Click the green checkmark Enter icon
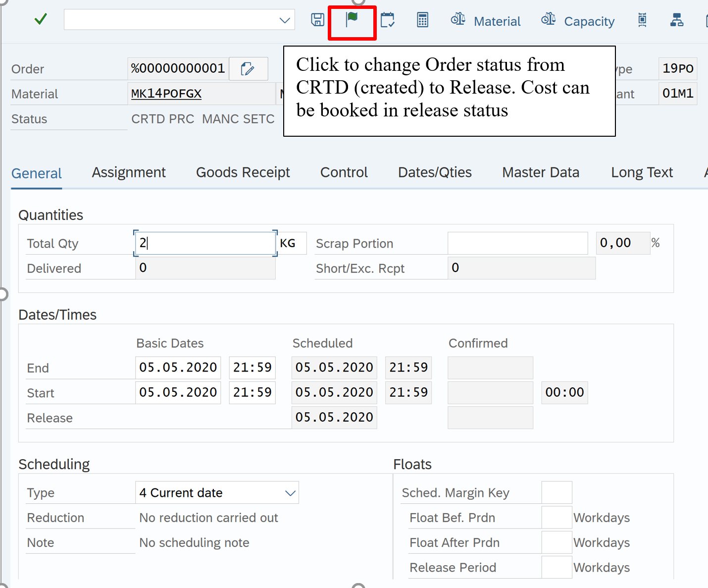The image size is (708, 588). (x=41, y=20)
